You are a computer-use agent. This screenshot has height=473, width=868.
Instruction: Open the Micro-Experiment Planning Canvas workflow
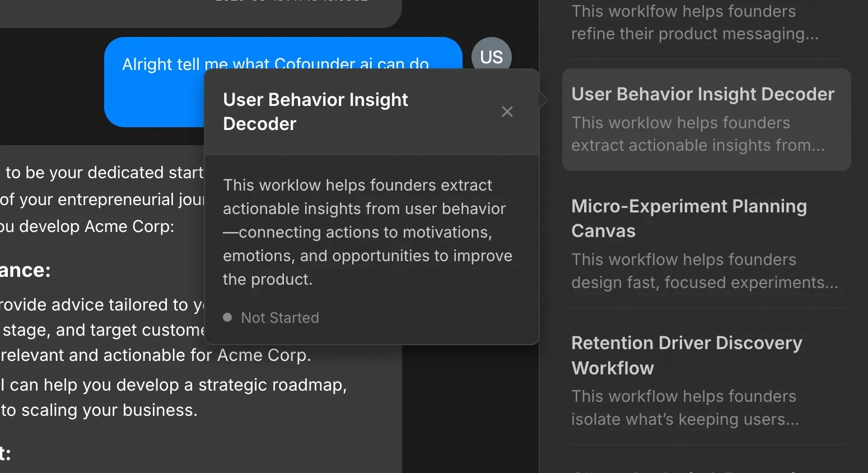[707, 244]
